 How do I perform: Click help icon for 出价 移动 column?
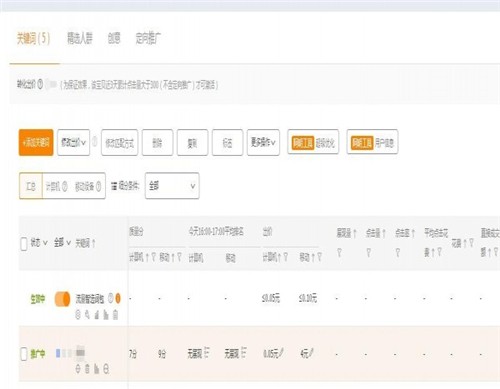[x=319, y=257]
